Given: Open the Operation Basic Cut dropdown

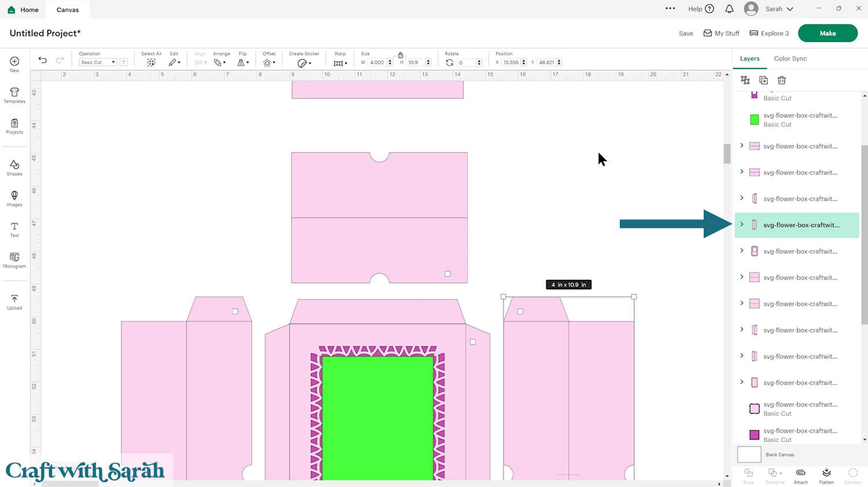Looking at the screenshot, I should 98,62.
